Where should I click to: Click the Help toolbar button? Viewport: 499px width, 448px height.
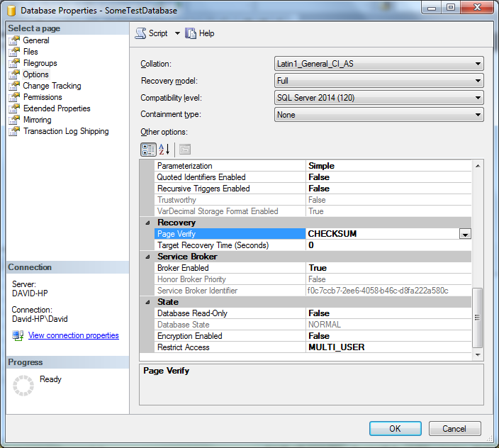click(200, 33)
